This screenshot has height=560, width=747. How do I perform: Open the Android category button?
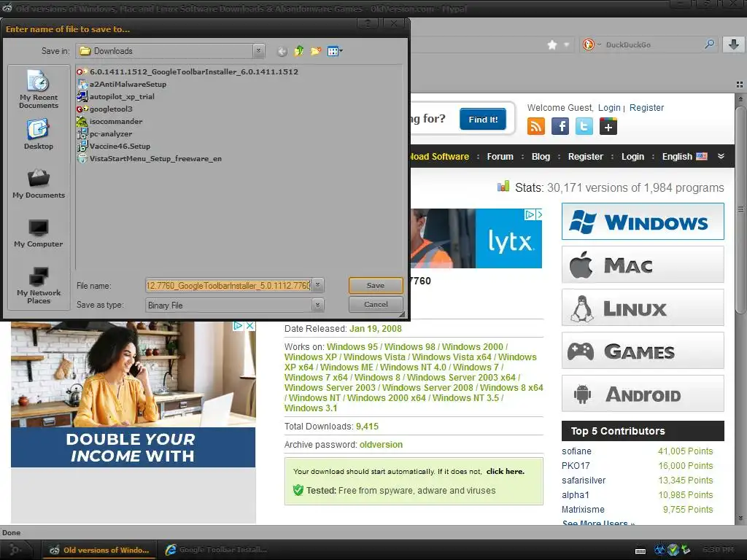(x=643, y=393)
